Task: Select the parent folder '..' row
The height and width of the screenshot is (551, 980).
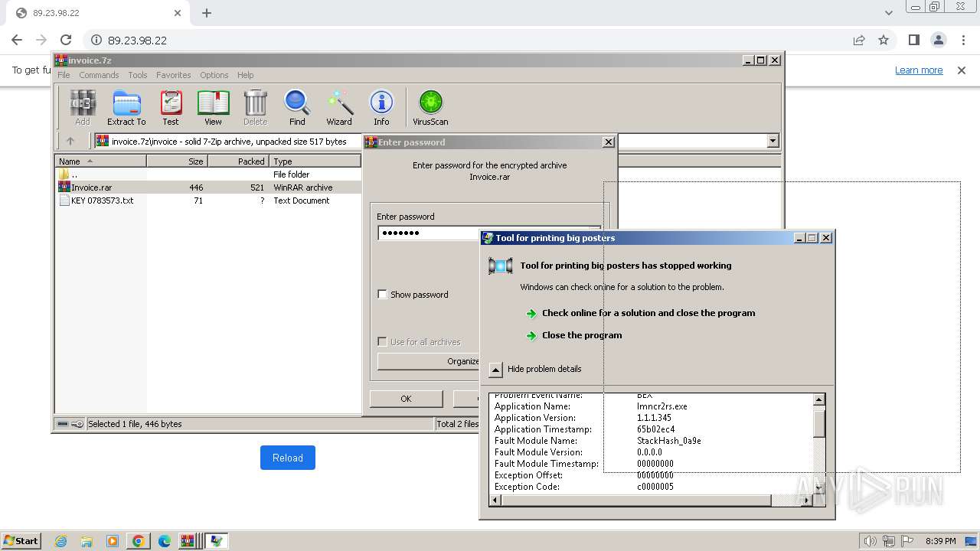Action: (x=74, y=174)
